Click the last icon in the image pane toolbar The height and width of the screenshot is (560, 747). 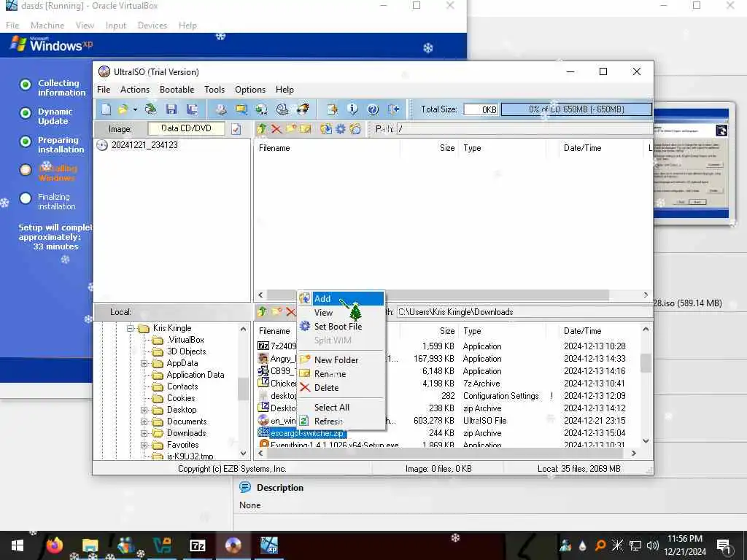click(355, 128)
